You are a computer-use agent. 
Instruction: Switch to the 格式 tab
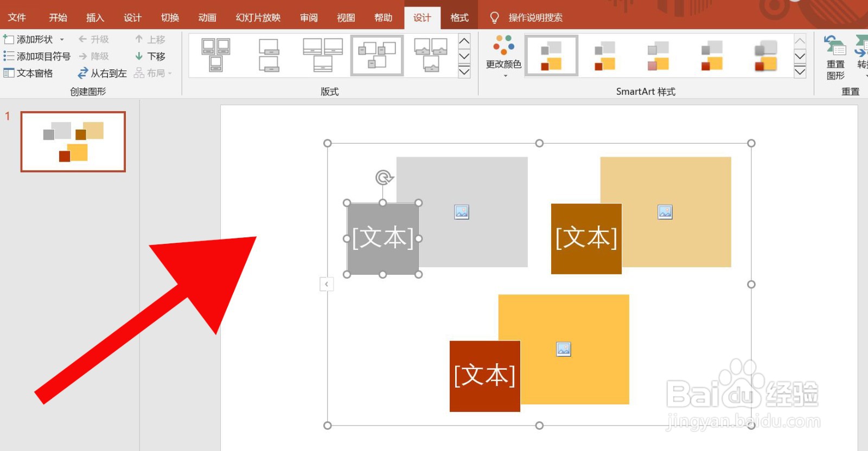[459, 17]
